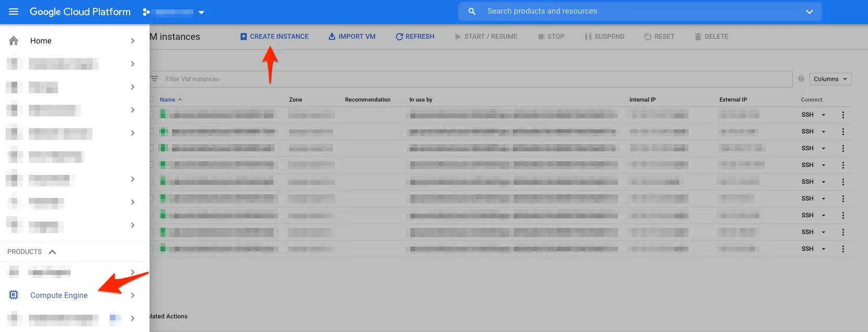Open SSH options dropdown in last row

[824, 249]
